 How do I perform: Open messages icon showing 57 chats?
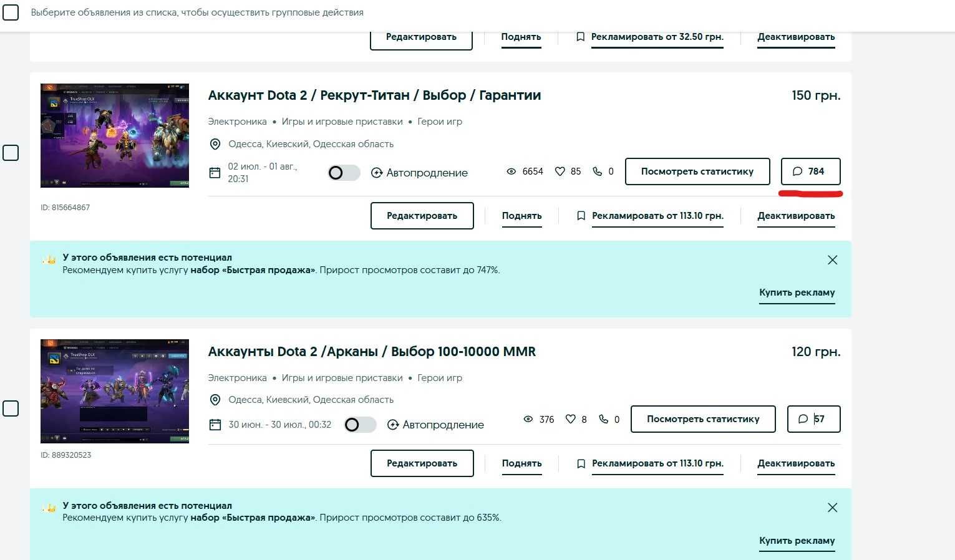tap(813, 419)
